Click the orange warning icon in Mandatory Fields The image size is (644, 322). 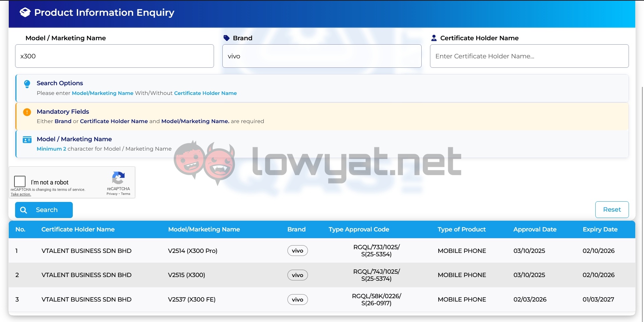point(27,112)
